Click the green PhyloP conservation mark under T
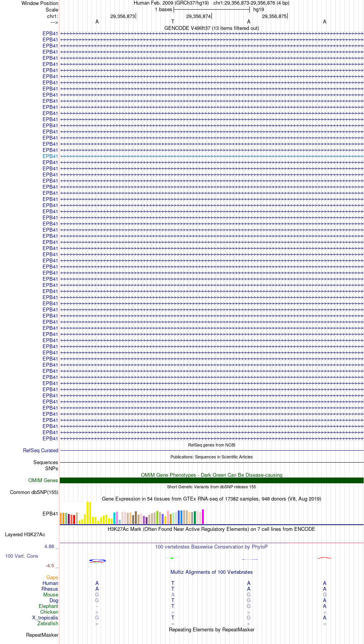This screenshot has width=364, height=644. pos(172,558)
